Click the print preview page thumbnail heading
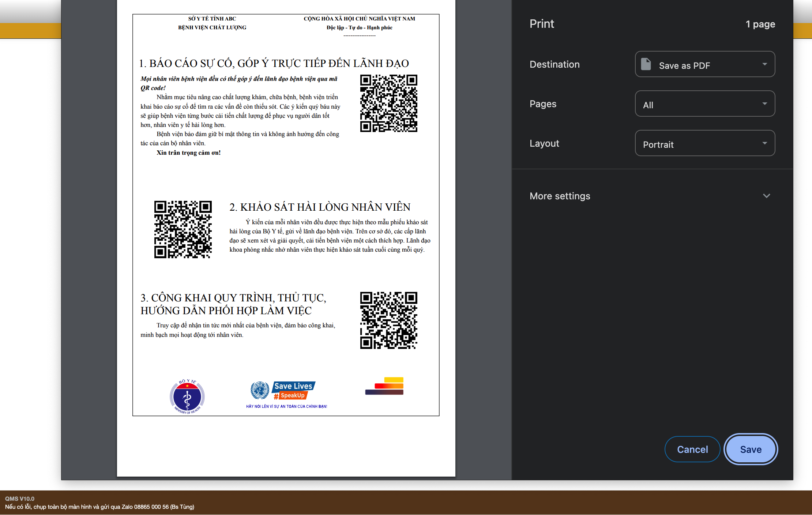The width and height of the screenshot is (812, 515). (274, 63)
